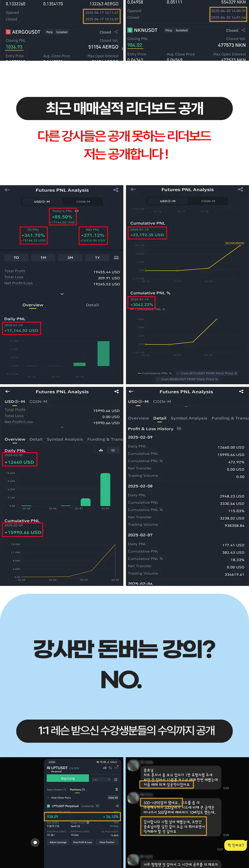Click info icon beside Profit & Loss History
The width and height of the screenshot is (249, 868).
[x=179, y=429]
